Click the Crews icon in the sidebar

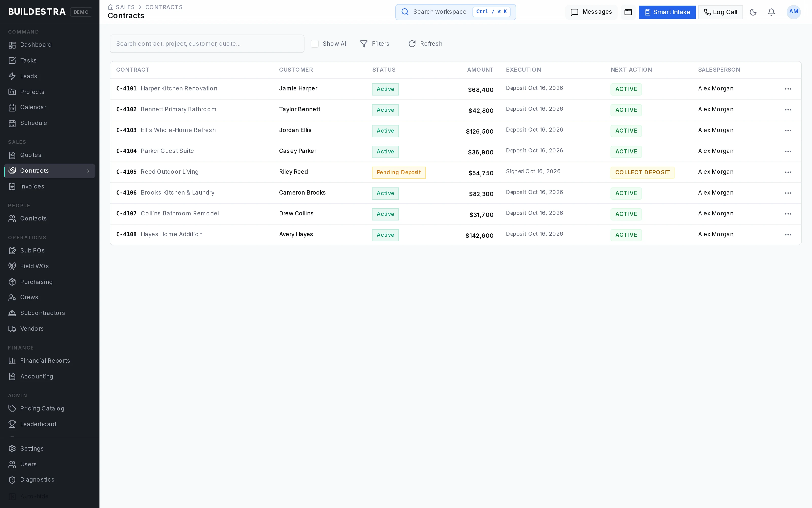click(12, 297)
